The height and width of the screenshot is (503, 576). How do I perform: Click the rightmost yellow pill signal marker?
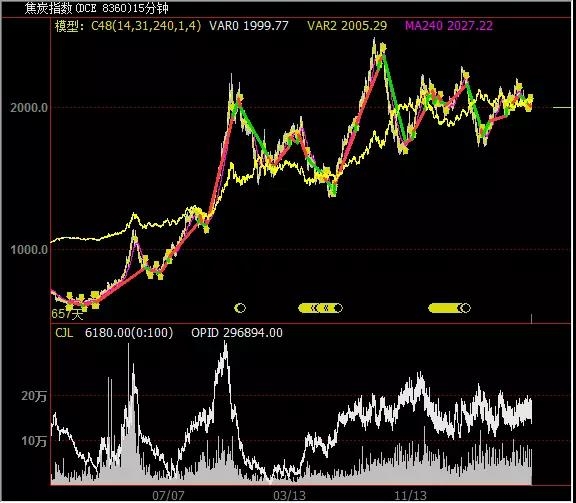pyautogui.click(x=449, y=308)
